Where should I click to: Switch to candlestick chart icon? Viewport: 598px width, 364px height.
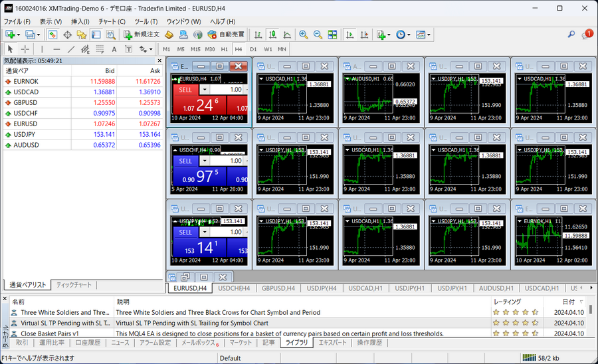[272, 35]
